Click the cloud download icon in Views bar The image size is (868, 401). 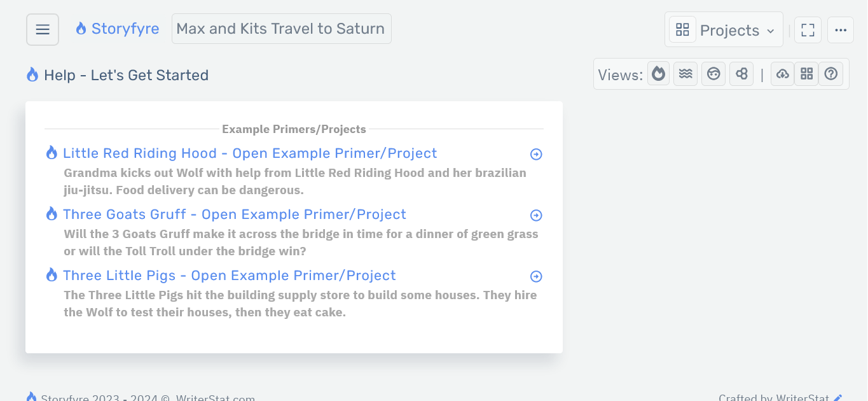[782, 73]
